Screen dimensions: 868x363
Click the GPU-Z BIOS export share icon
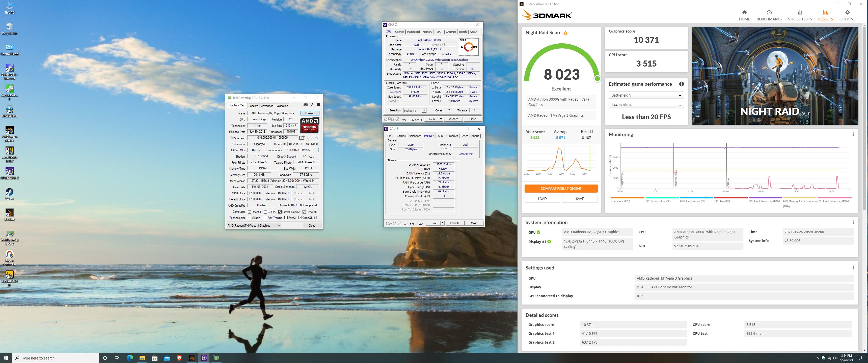[302, 138]
